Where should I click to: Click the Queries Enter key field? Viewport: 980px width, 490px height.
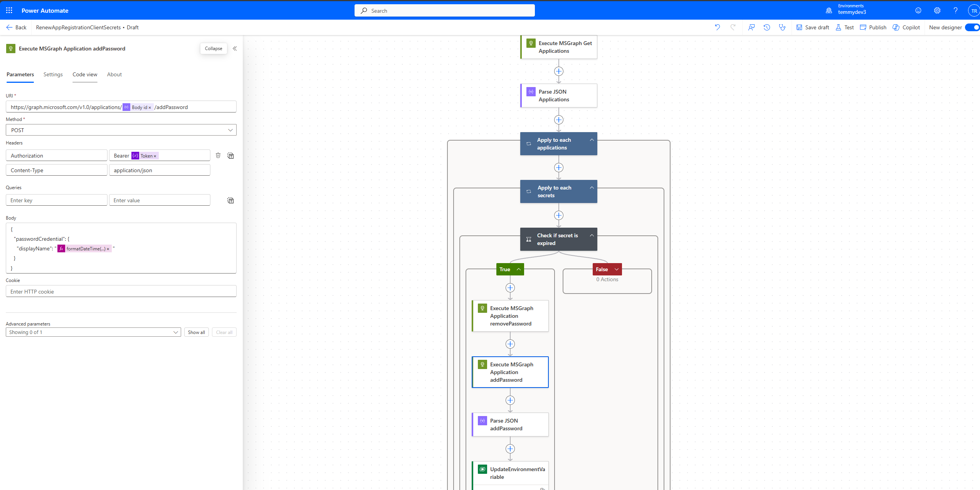pyautogui.click(x=56, y=200)
